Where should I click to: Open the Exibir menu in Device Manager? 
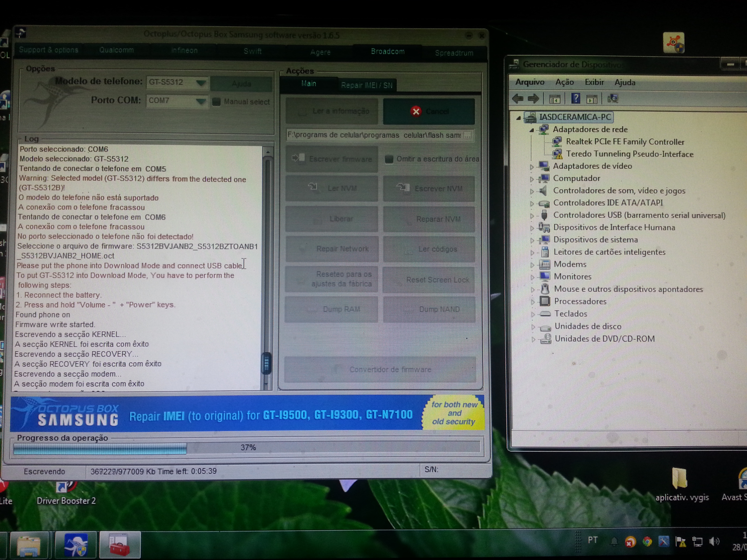(594, 82)
